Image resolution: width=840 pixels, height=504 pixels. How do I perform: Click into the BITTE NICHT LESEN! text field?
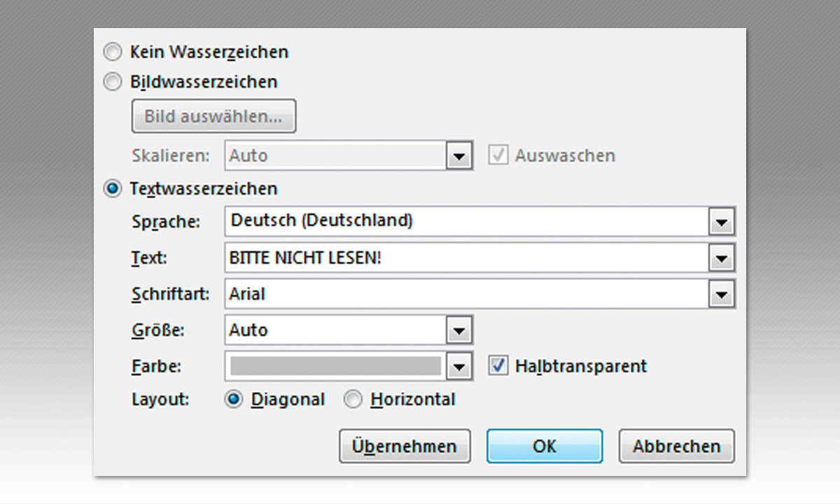(x=468, y=258)
